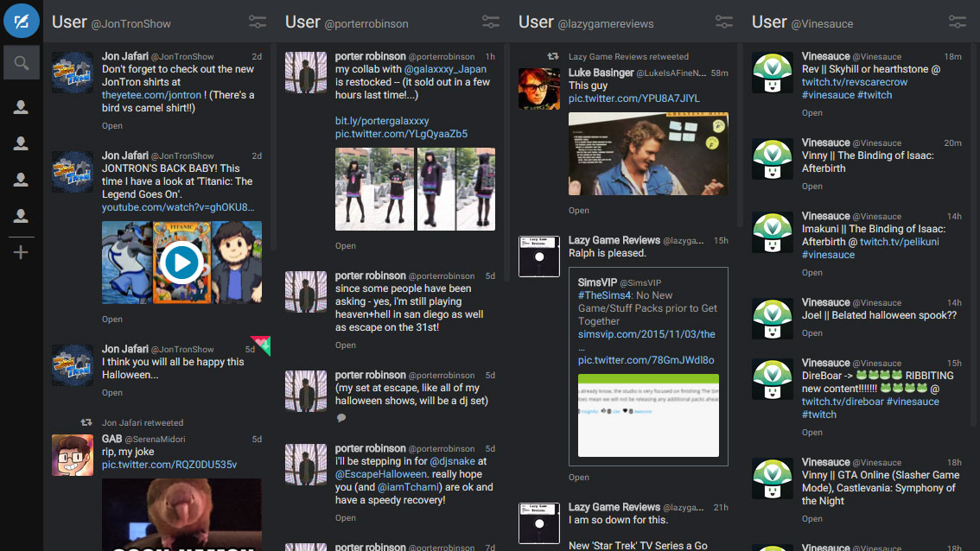Click SimsVIP name in quoted tweet

click(597, 282)
